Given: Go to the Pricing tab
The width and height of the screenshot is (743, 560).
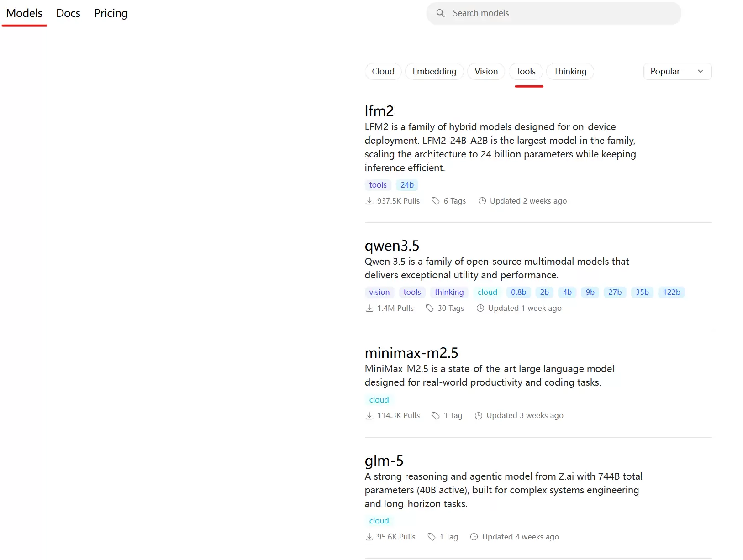Looking at the screenshot, I should pyautogui.click(x=111, y=13).
